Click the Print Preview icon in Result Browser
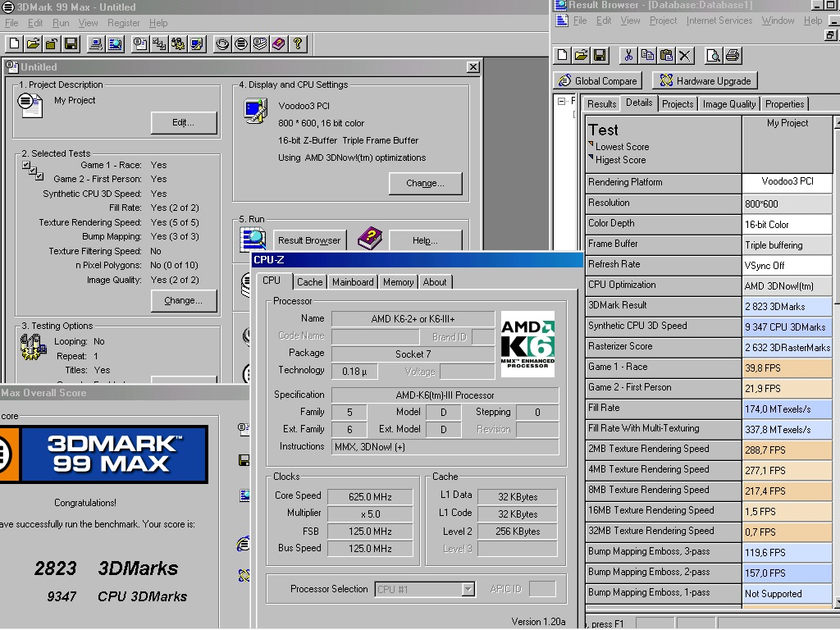This screenshot has height=630, width=840. [x=713, y=55]
